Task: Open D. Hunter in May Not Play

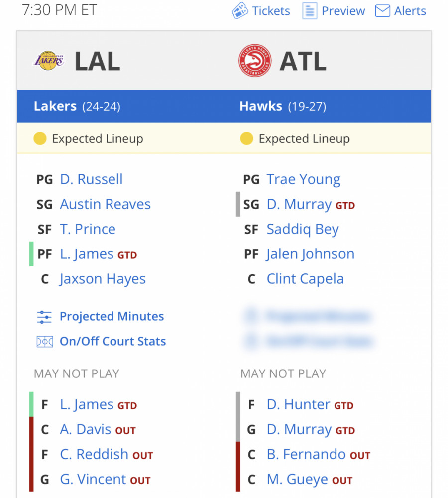Action: tap(298, 404)
